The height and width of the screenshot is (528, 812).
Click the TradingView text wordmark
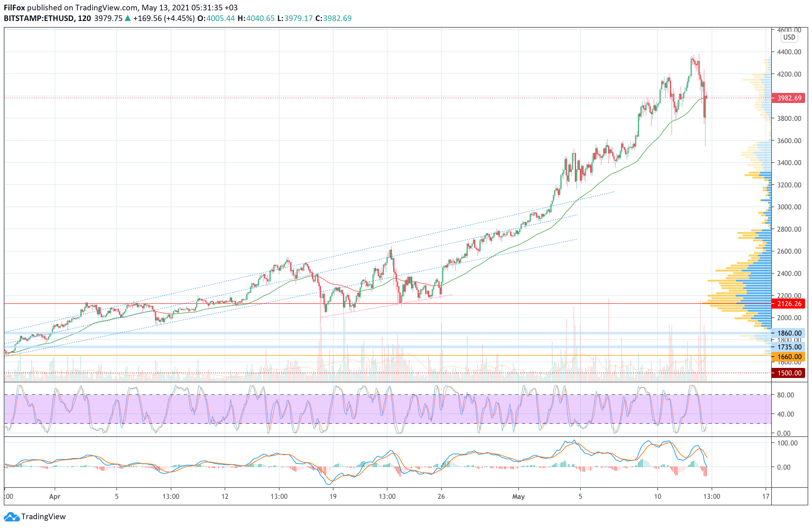[x=43, y=517]
